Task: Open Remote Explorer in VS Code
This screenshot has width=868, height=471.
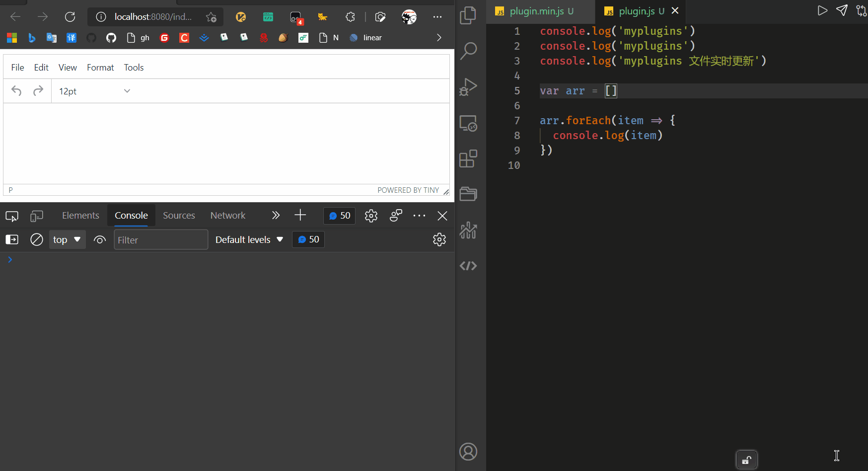Action: coord(468,123)
